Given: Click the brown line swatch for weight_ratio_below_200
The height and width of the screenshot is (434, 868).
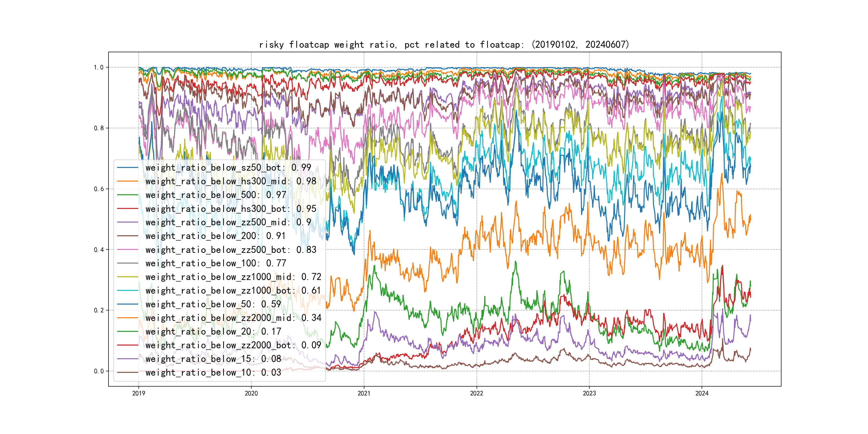Looking at the screenshot, I should coord(127,236).
